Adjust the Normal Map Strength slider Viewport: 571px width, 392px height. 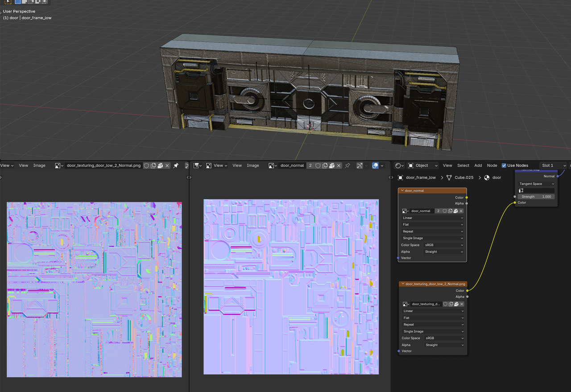point(537,197)
